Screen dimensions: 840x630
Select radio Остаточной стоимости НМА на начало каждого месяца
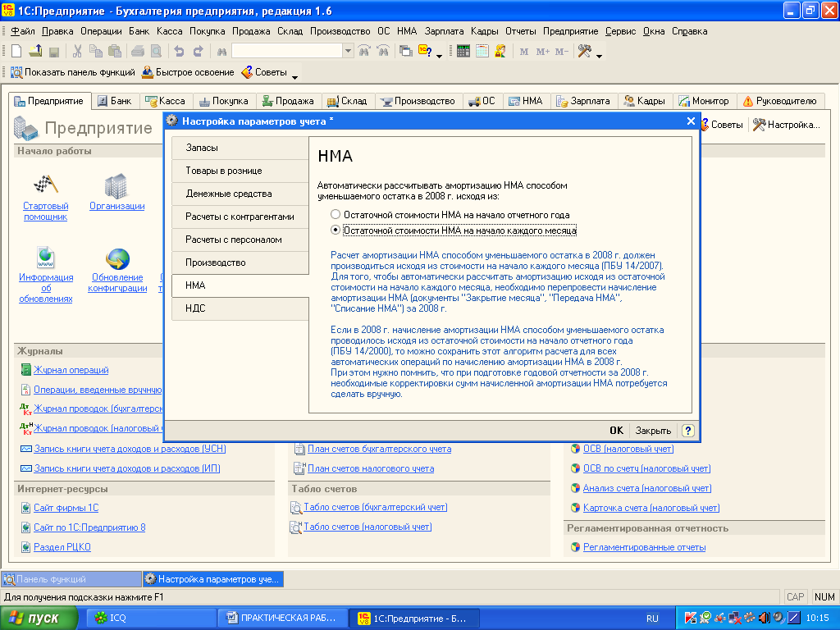coord(336,230)
